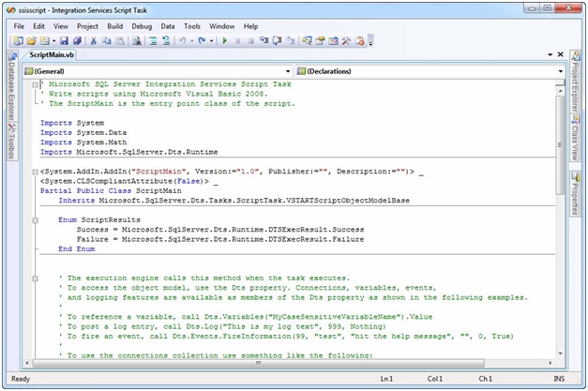Select the ScriptMain.vb document tab
588x391 pixels.
coord(51,56)
